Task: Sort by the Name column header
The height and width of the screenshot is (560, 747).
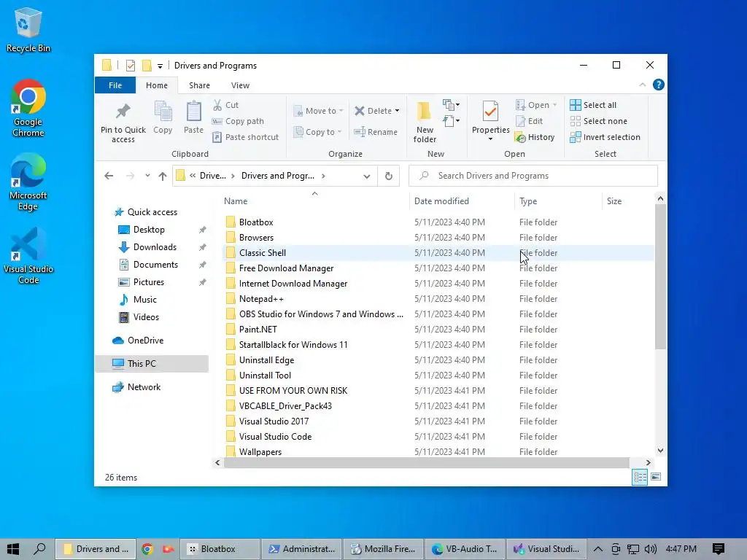Action: pyautogui.click(x=314, y=201)
